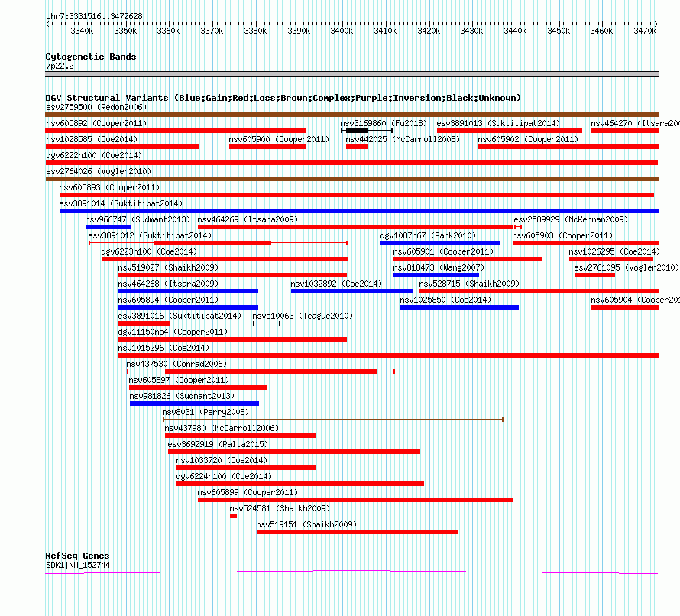Viewport: 680px width, 616px height.
Task: Click the small red nsv524581 loss bar
Action: click(233, 516)
